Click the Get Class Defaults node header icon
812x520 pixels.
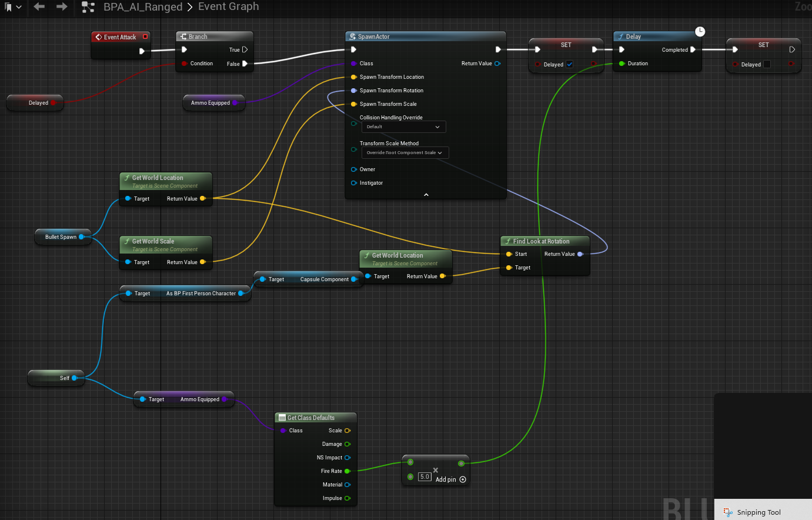pyautogui.click(x=282, y=418)
